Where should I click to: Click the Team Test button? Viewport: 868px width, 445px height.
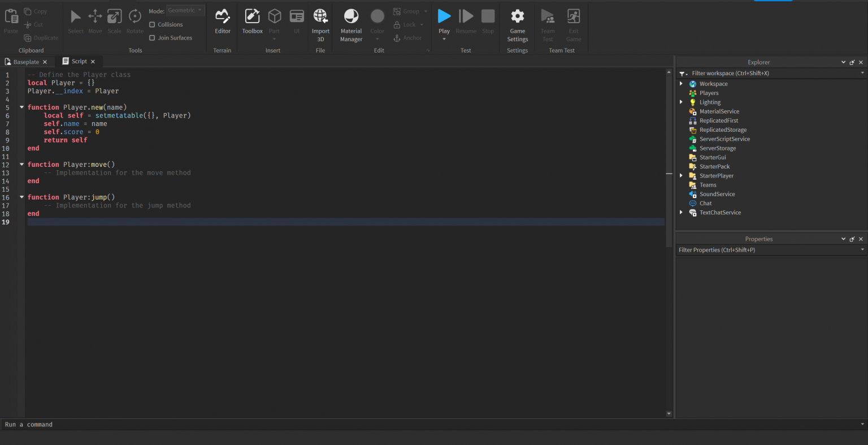[x=548, y=23]
